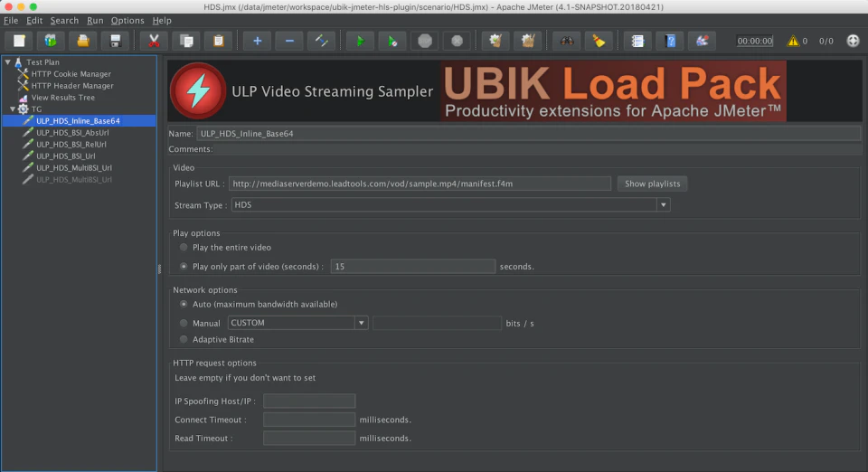
Task: Open the Run menu
Action: (x=95, y=21)
